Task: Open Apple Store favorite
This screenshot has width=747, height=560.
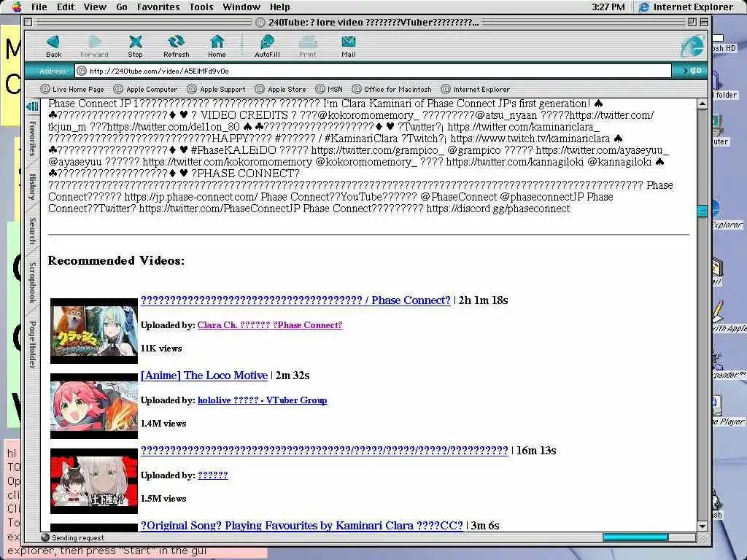Action: click(280, 89)
